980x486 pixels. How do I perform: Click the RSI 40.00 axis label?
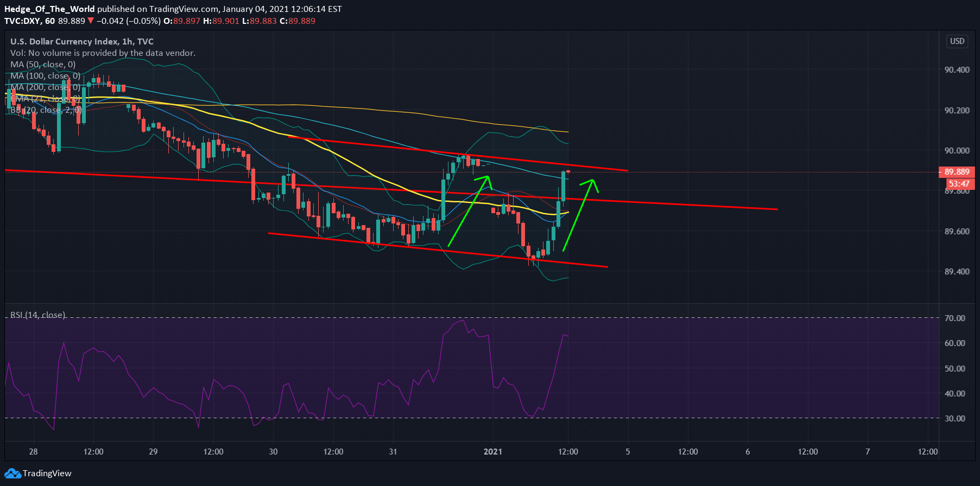coord(954,393)
